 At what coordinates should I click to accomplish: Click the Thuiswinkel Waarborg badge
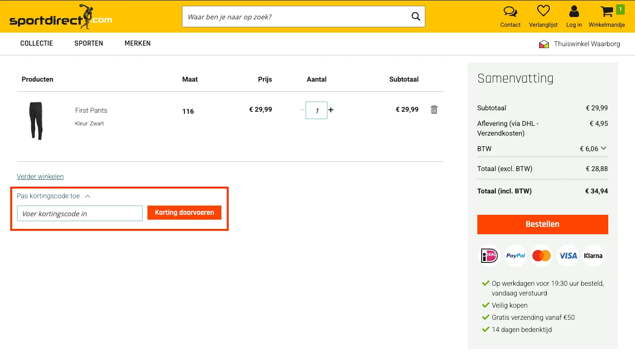click(579, 44)
